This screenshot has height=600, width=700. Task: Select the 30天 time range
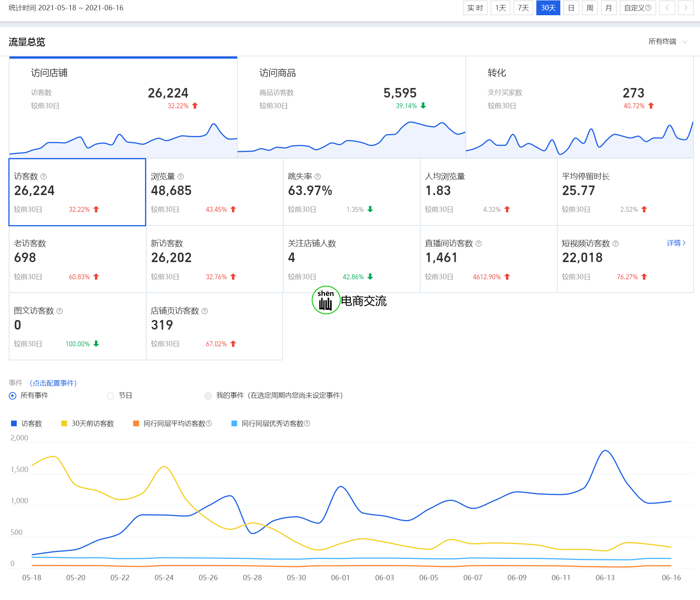(548, 8)
